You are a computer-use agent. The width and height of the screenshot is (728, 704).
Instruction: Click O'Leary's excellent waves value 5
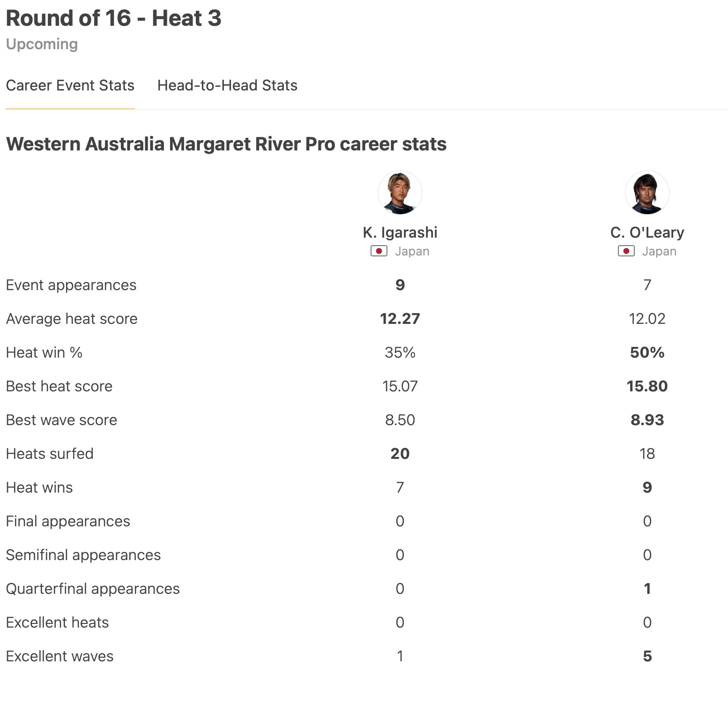coord(647,656)
